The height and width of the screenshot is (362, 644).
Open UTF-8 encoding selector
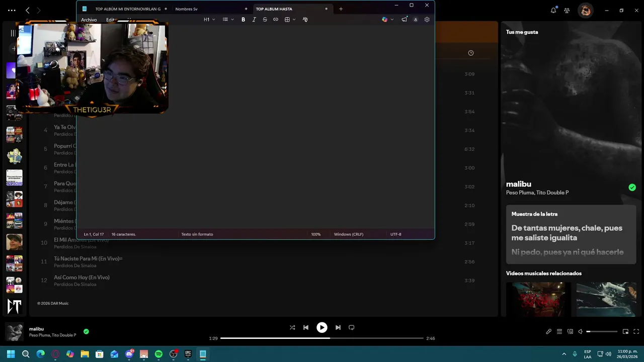pos(396,234)
